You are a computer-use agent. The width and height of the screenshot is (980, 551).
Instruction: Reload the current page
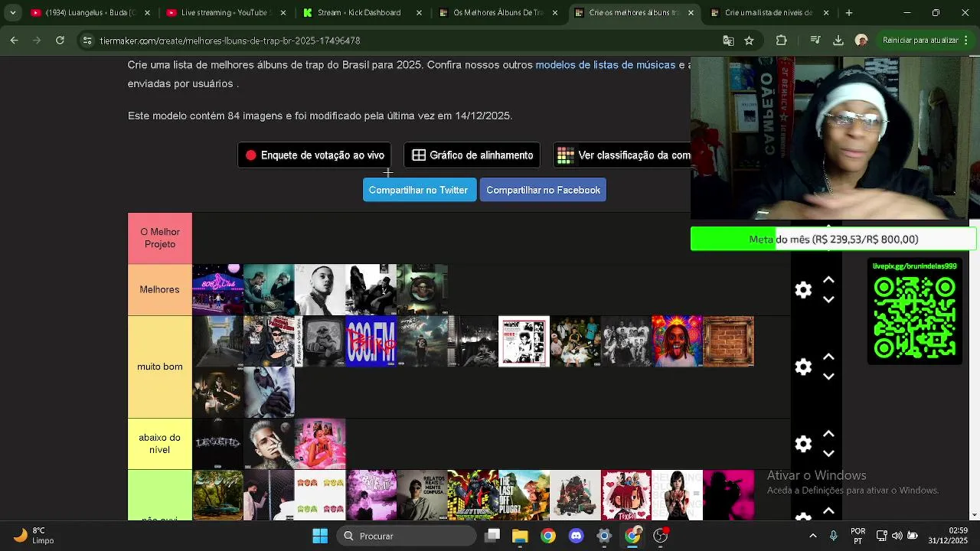coord(60,41)
